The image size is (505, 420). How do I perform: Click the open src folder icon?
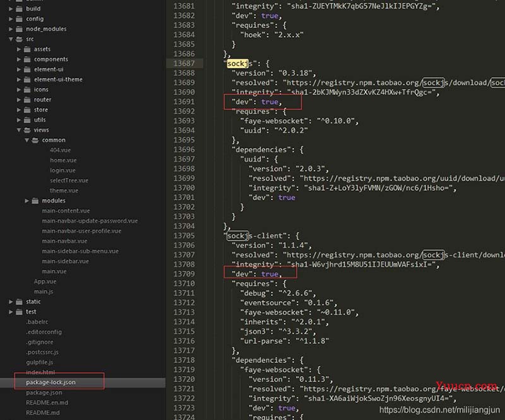pyautogui.click(x=20, y=39)
